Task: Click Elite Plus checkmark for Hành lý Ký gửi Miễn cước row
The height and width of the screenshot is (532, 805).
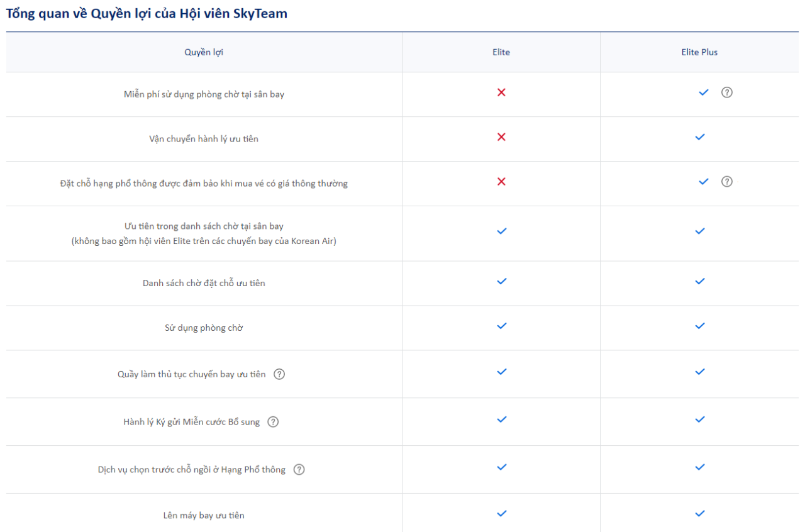Action: (x=700, y=419)
